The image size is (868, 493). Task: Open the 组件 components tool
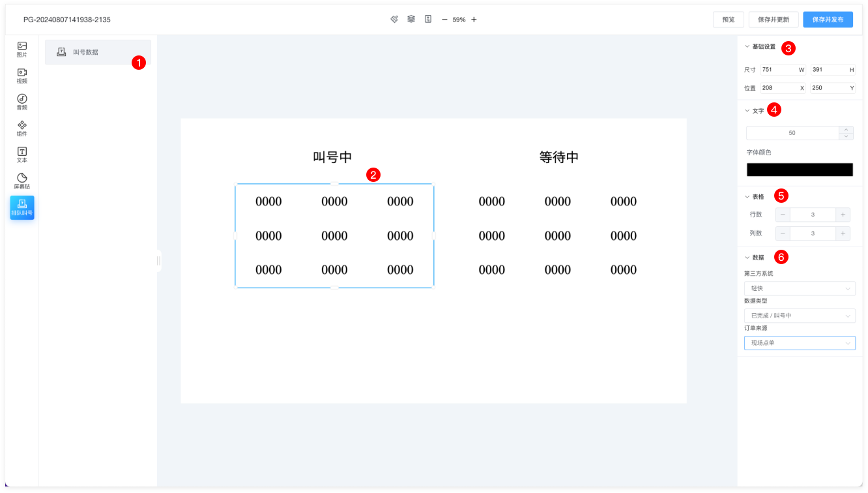click(22, 128)
